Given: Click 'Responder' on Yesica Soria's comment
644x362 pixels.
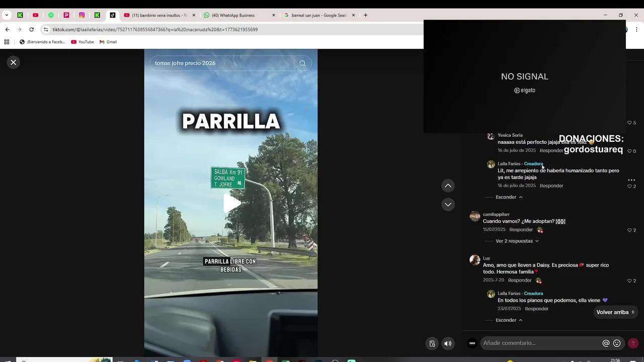Looking at the screenshot, I should click(551, 150).
